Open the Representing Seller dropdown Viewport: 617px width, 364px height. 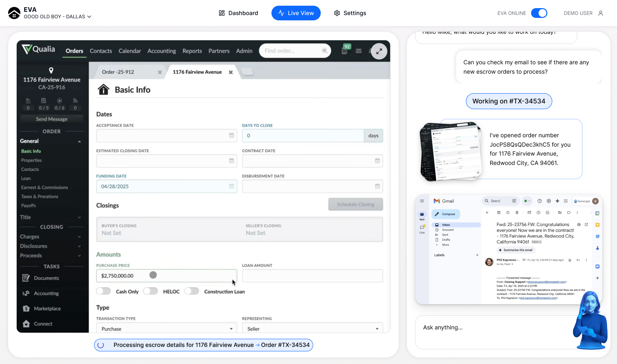click(312, 329)
